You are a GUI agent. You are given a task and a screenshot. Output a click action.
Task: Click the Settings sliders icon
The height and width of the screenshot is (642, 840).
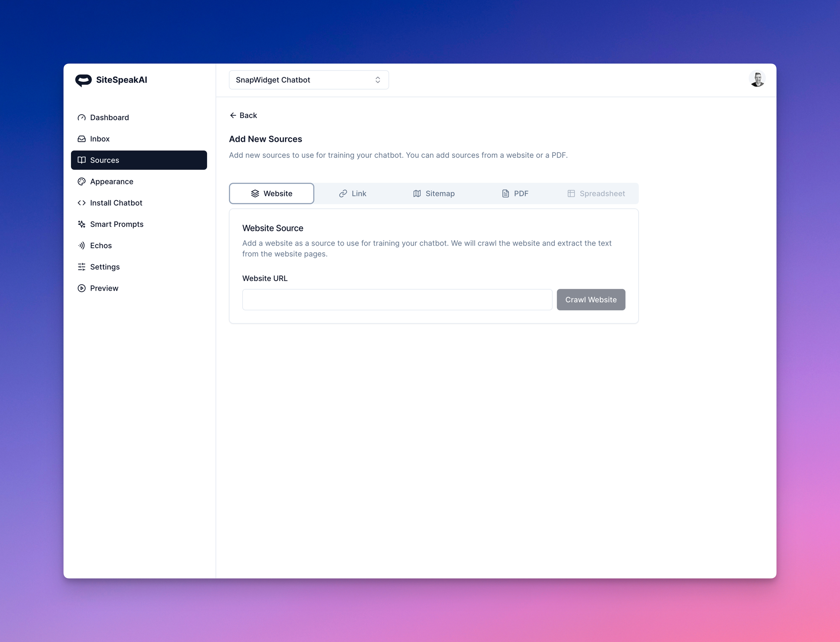tap(81, 267)
